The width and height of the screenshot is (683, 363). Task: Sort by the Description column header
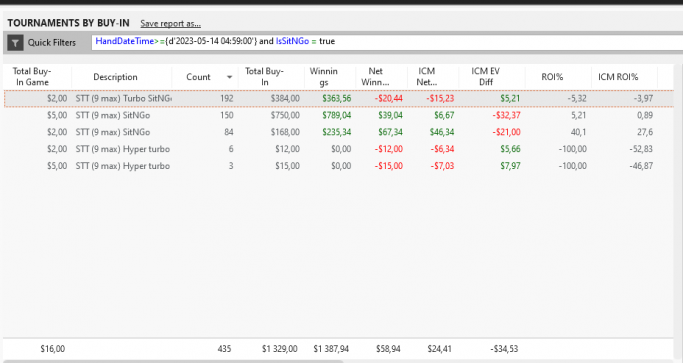(x=115, y=77)
